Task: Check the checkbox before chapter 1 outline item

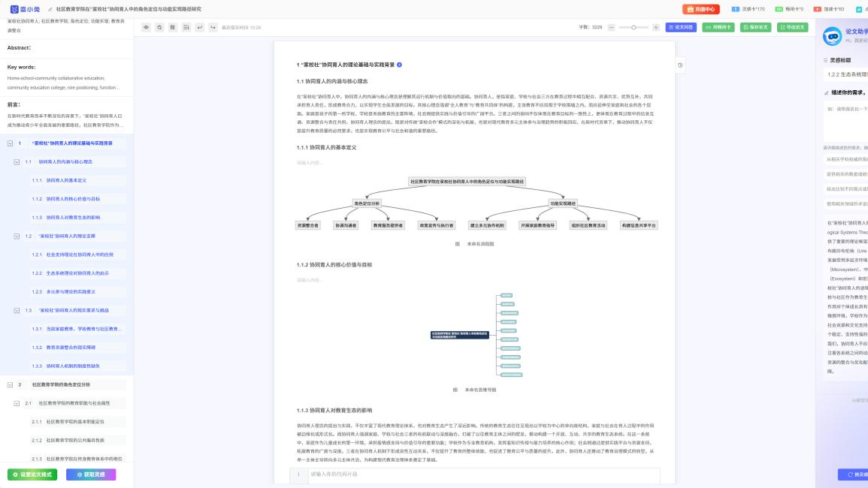Action: point(10,143)
